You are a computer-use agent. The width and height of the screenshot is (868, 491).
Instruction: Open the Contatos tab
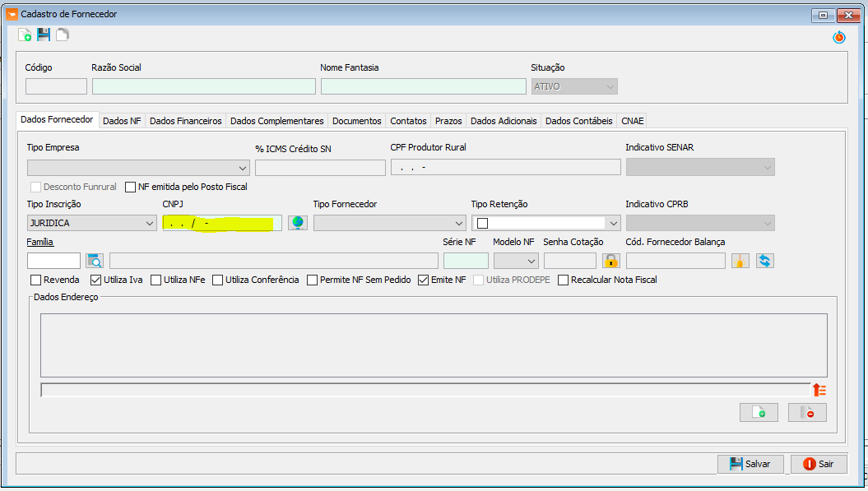(x=408, y=121)
